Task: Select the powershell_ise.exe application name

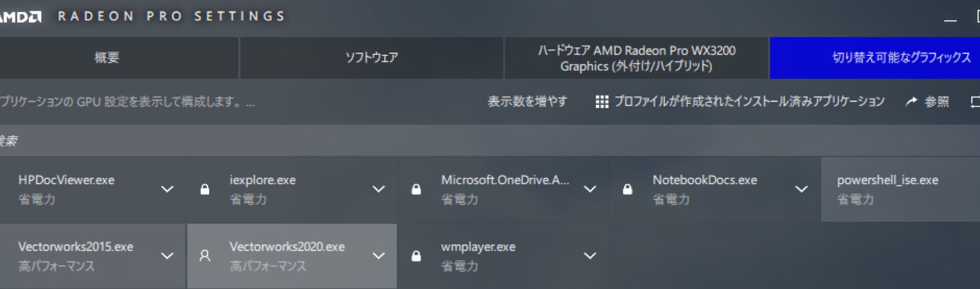Action: (x=887, y=180)
